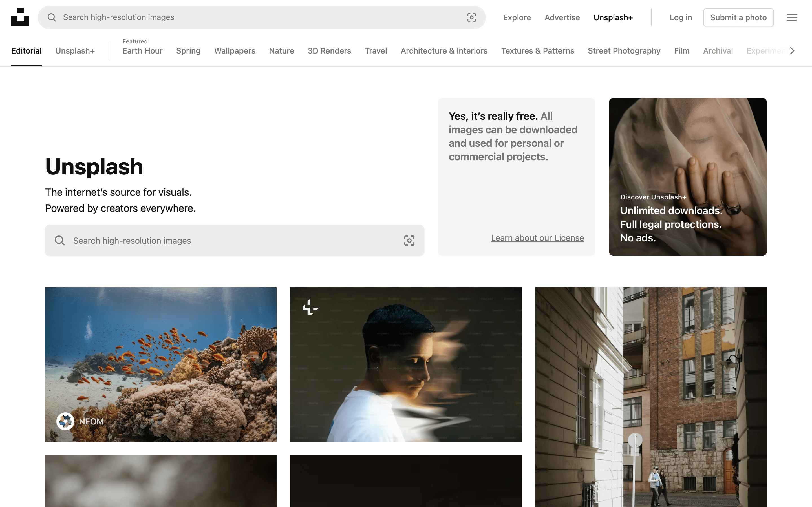Click the Unsplash logo home icon
This screenshot has width=812, height=507.
tap(20, 17)
